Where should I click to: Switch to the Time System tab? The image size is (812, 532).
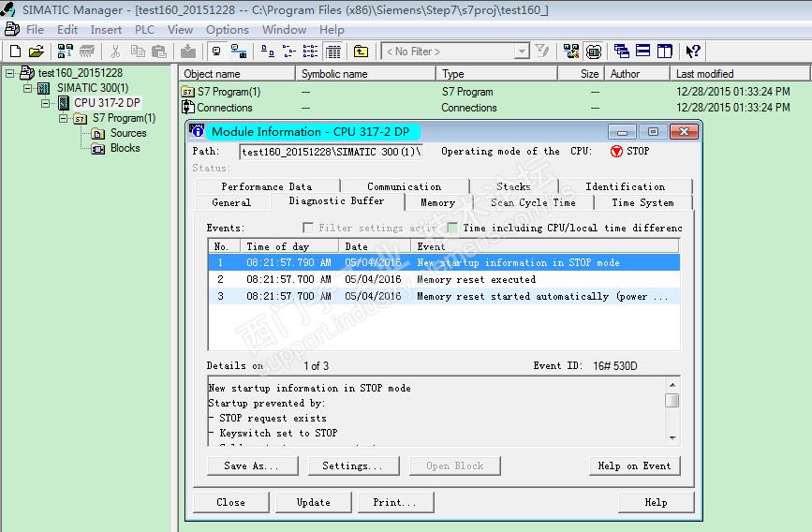pyautogui.click(x=642, y=202)
